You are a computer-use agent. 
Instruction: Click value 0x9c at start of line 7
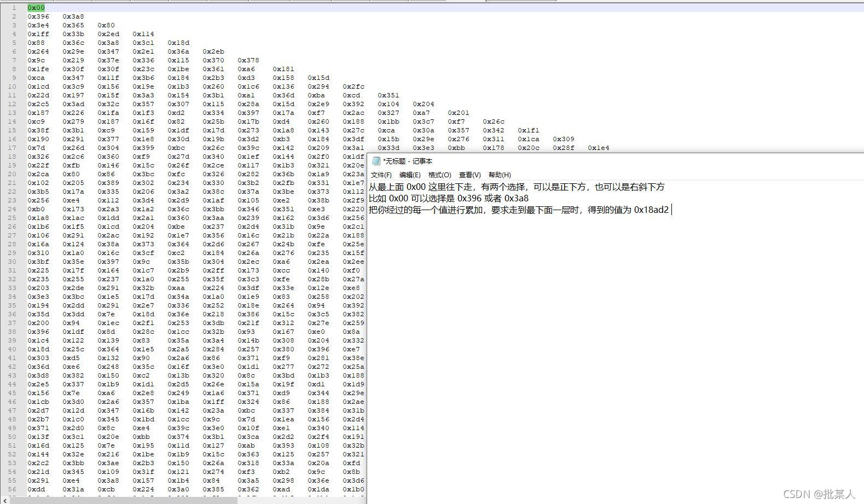coord(36,60)
